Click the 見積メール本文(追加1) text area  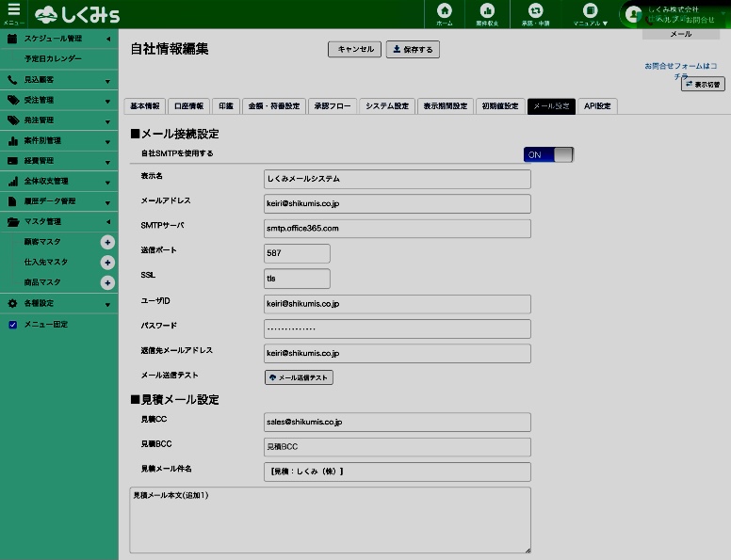pos(330,520)
